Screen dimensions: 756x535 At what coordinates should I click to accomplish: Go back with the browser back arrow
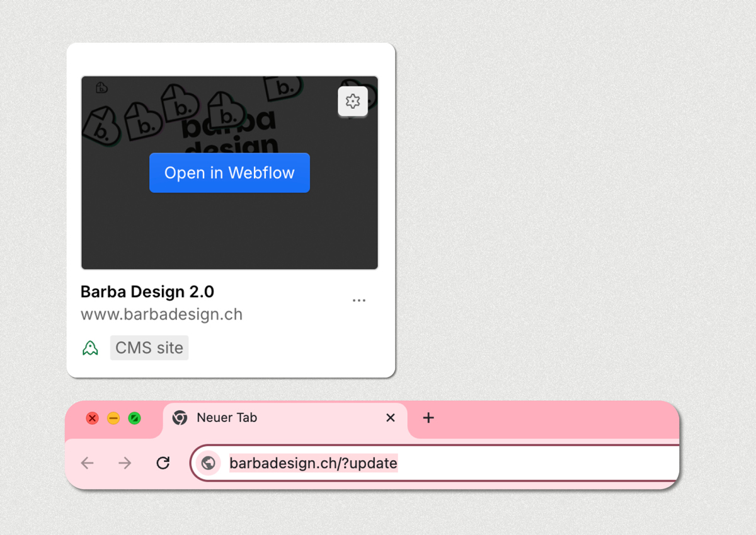click(87, 463)
